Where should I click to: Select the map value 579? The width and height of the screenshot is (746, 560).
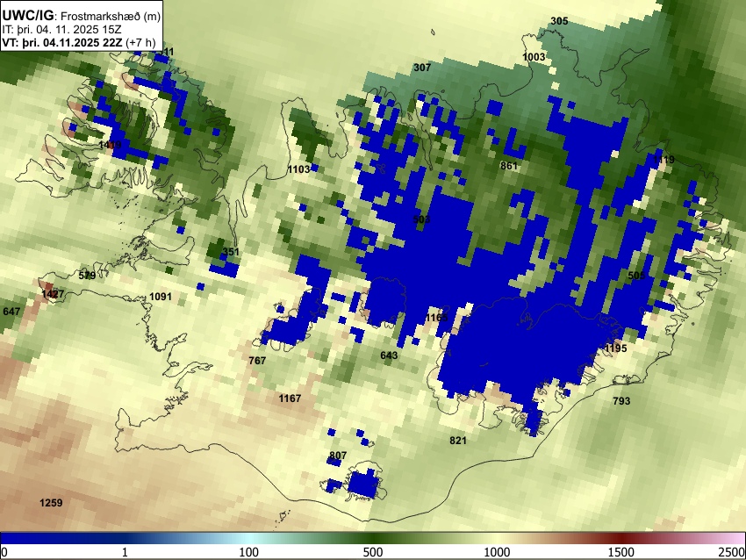[87, 276]
